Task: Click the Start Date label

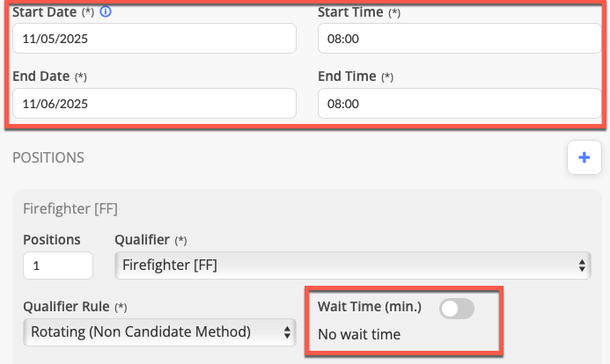Action: 44,13
